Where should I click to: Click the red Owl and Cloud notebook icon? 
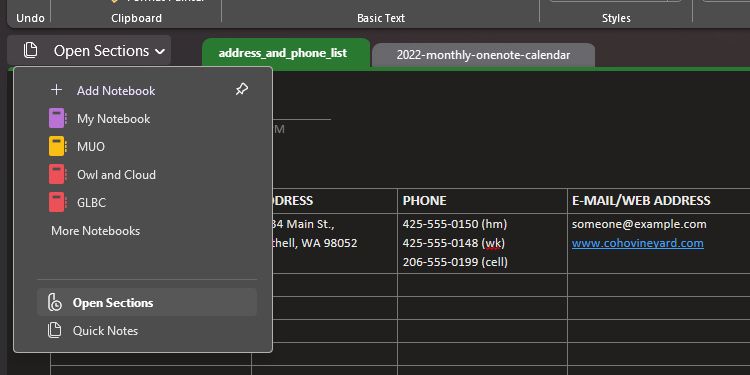[57, 174]
